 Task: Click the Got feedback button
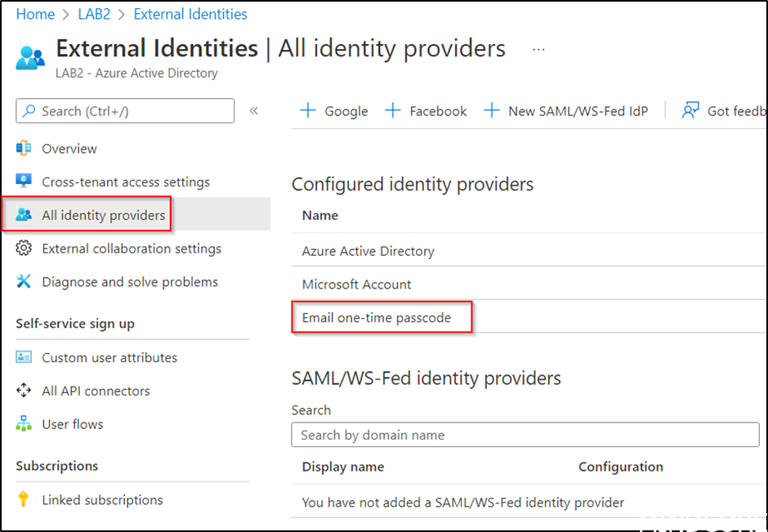(724, 110)
